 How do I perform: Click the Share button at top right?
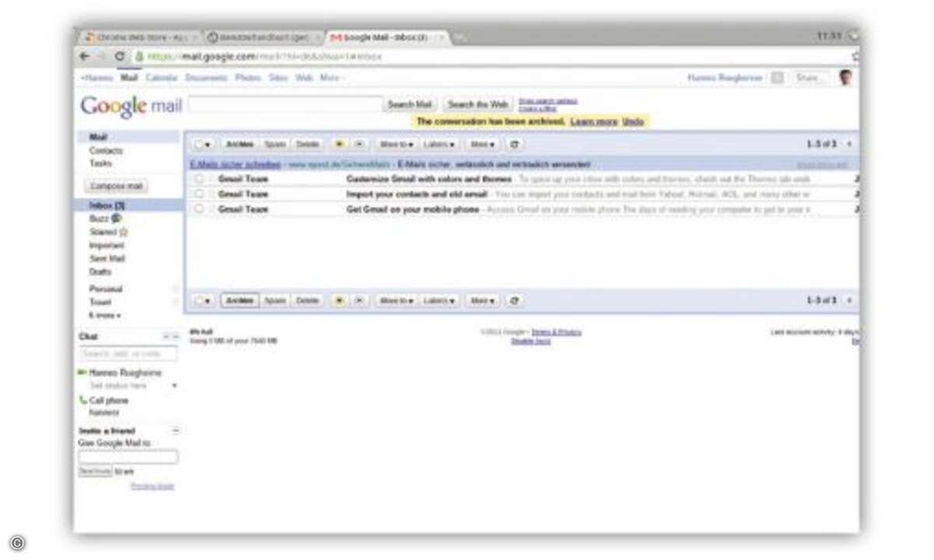point(809,78)
